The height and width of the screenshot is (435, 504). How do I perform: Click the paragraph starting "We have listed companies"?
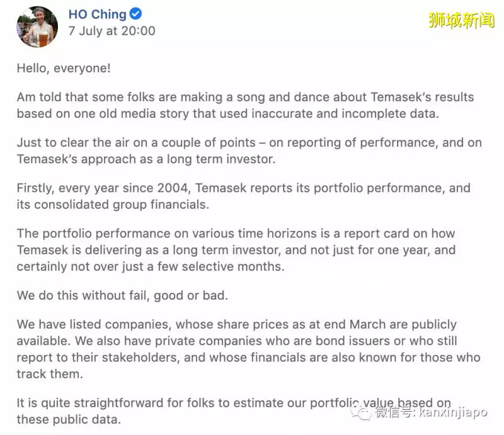[x=248, y=349]
